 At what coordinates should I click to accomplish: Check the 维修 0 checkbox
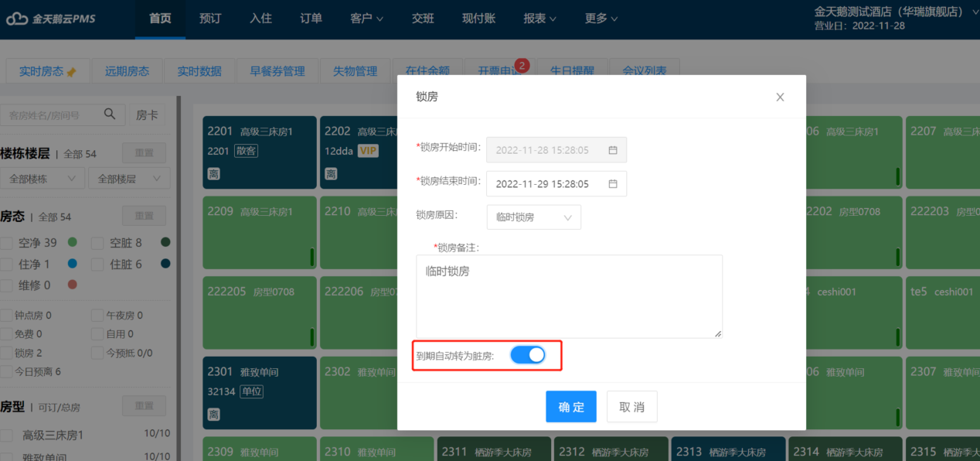[x=7, y=285]
